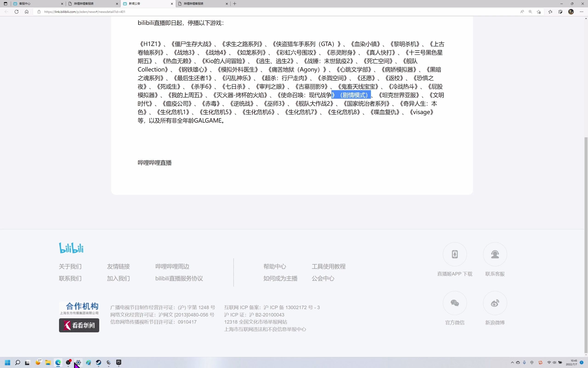Click the page vertical scrollbar thumb
The height and width of the screenshot is (368, 588).
tap(586, 245)
